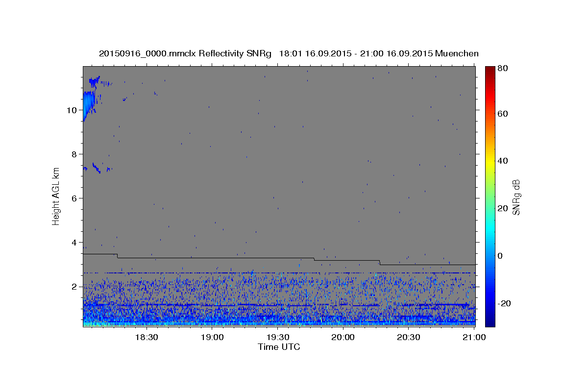Screen dimensions: 588x392
Task: Click the small echo patch near 7.3 km
Action: [x=97, y=169]
